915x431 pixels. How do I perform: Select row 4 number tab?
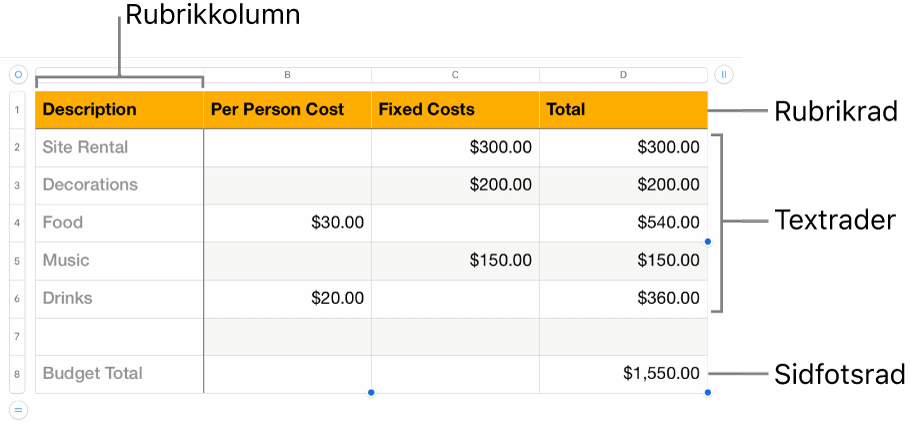tap(19, 223)
